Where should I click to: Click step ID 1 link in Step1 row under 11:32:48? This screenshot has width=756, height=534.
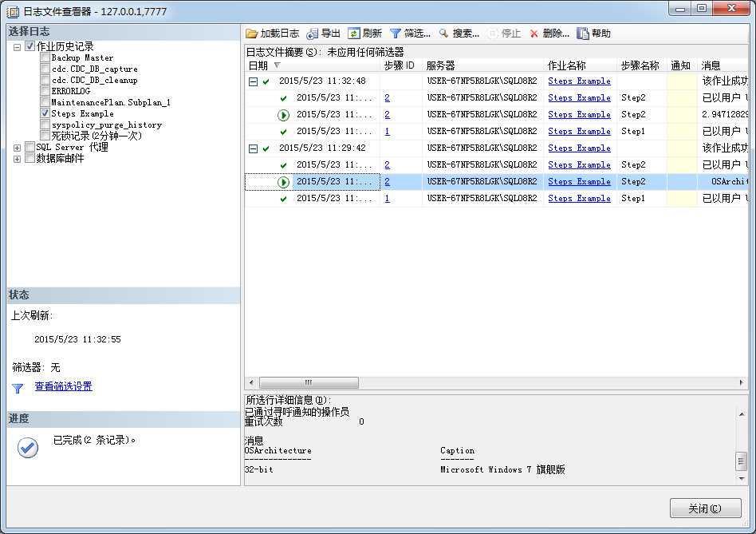[x=387, y=131]
